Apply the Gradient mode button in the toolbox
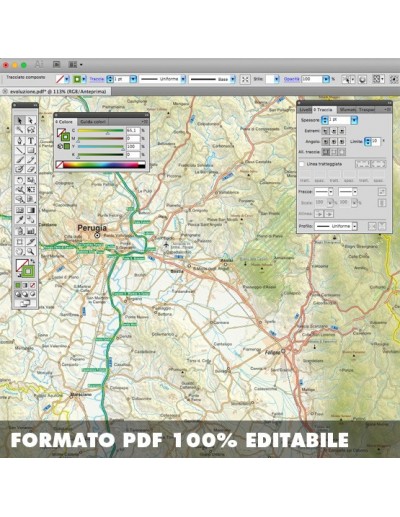Screen dimensions: 400x517 point(25,285)
